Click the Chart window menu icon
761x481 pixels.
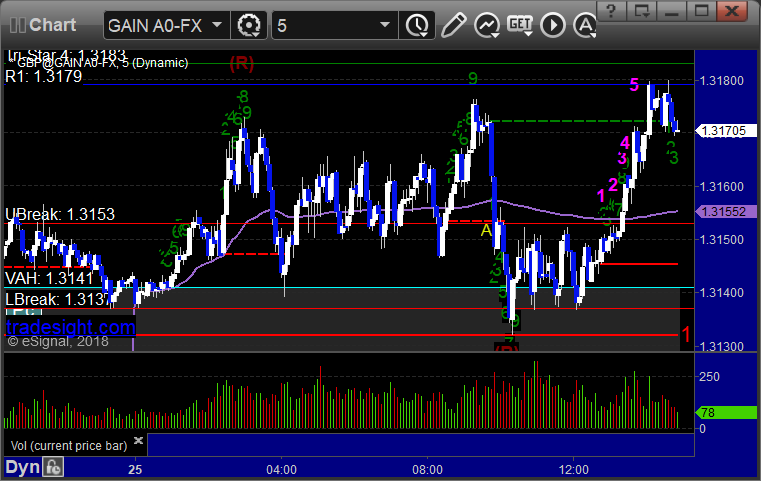[17, 25]
